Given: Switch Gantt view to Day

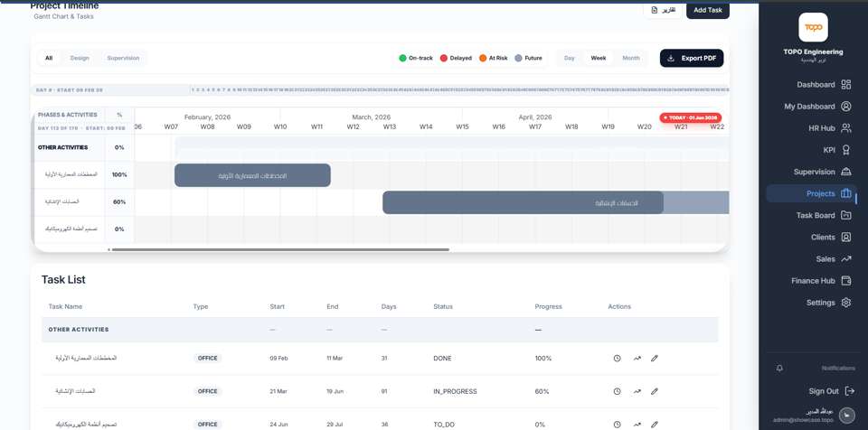Looking at the screenshot, I should (569, 58).
